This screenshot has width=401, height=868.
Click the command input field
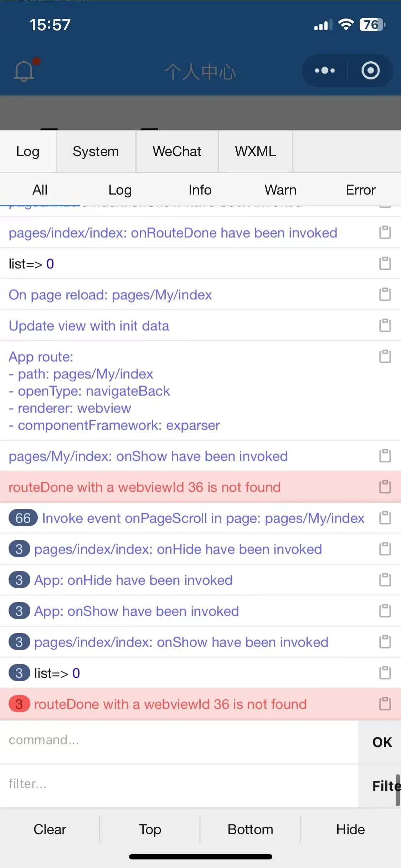(179, 740)
